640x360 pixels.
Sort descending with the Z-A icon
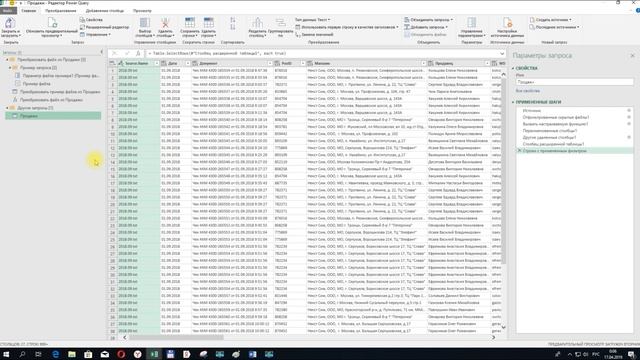(x=233, y=27)
